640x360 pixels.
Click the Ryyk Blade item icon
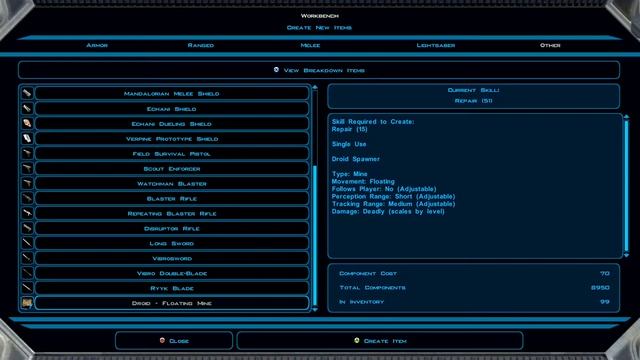tap(27, 288)
